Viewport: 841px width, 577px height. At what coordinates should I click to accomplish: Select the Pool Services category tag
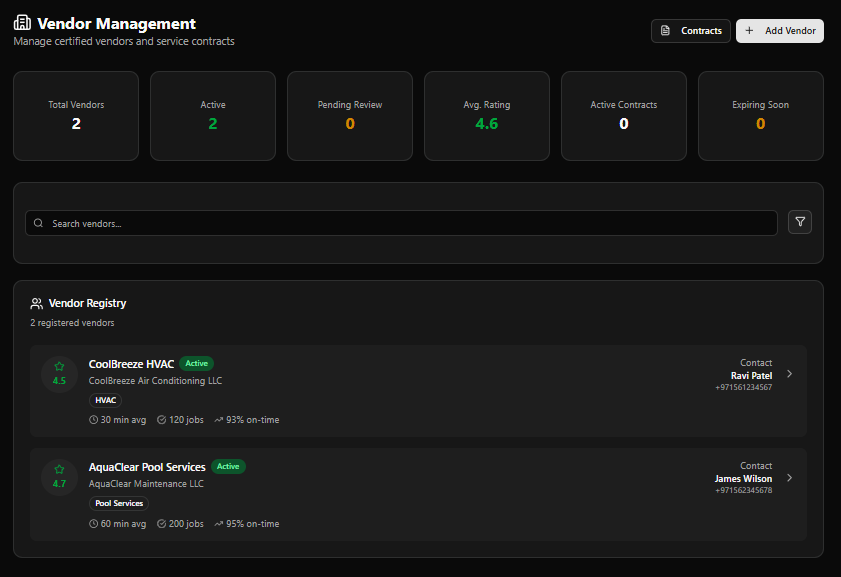119,504
